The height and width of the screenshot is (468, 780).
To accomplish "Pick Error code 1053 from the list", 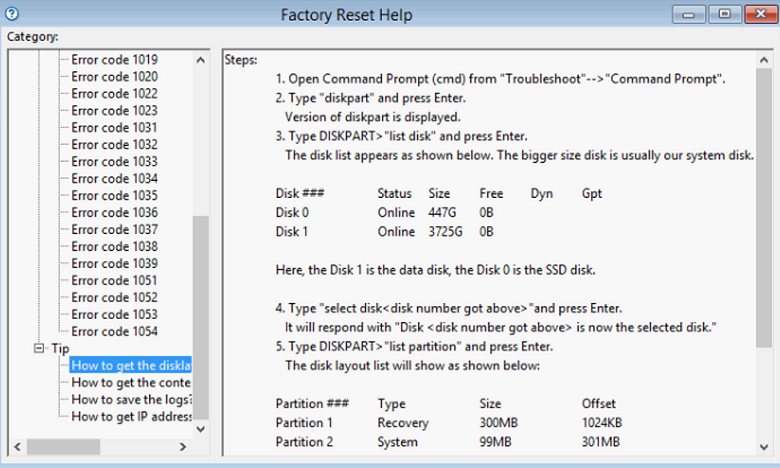I will pyautogui.click(x=114, y=314).
